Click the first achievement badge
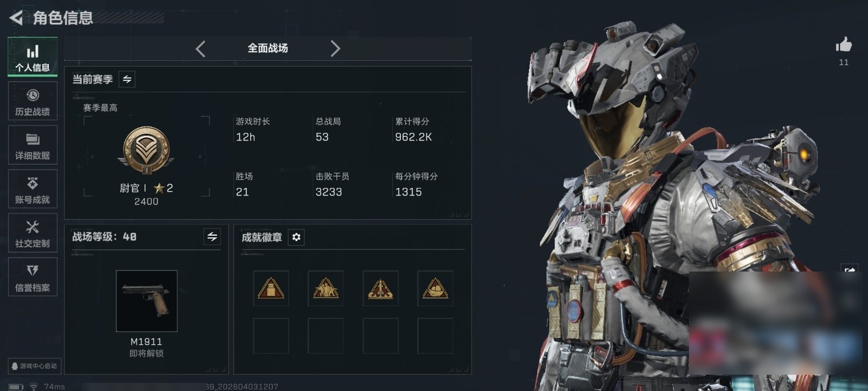The width and height of the screenshot is (868, 391). click(x=271, y=288)
